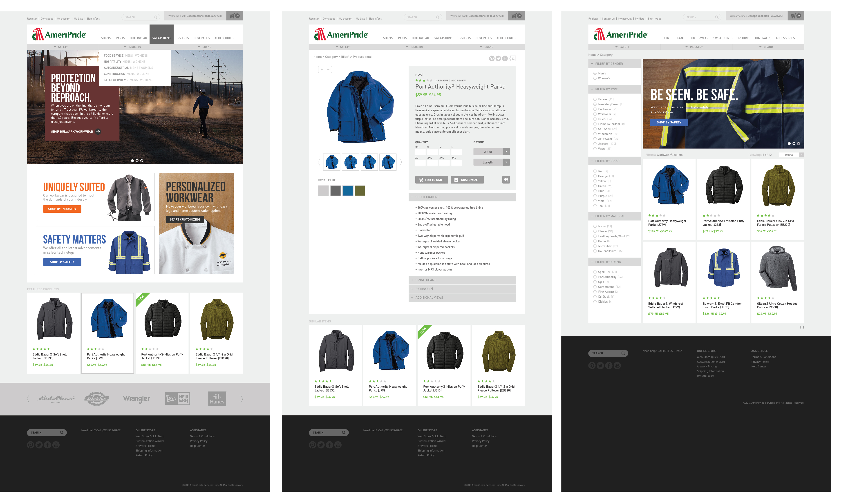Choose the Hi Vis type filter
The width and height of the screenshot is (868, 492).
tap(595, 119)
